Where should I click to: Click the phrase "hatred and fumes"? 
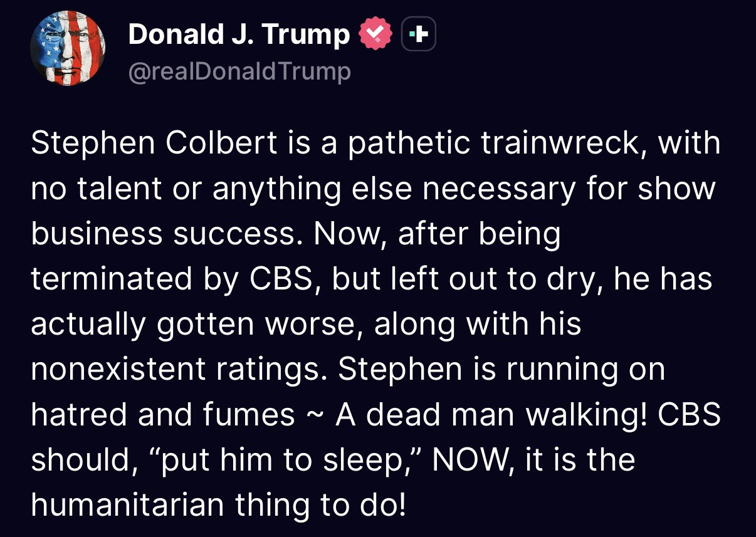163,415
